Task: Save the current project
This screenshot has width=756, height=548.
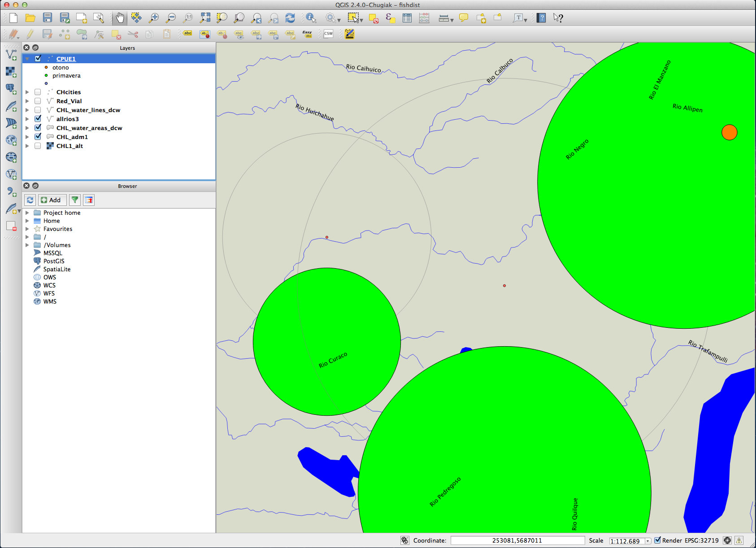Action: click(48, 18)
